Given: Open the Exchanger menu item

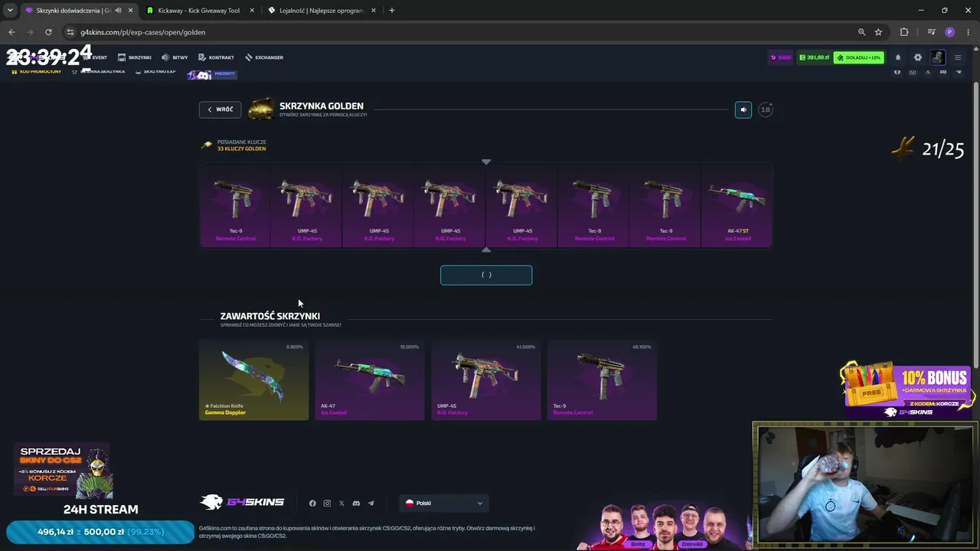Looking at the screenshot, I should (264, 57).
